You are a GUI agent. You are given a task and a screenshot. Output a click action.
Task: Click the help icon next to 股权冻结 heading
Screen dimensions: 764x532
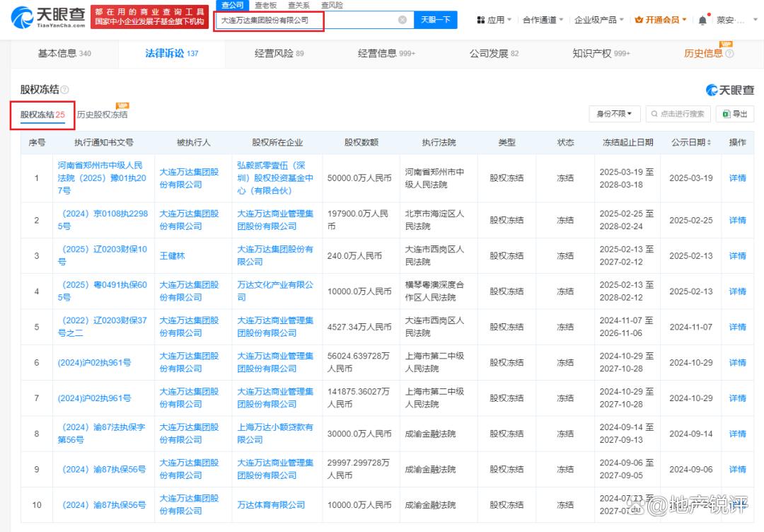[x=65, y=90]
